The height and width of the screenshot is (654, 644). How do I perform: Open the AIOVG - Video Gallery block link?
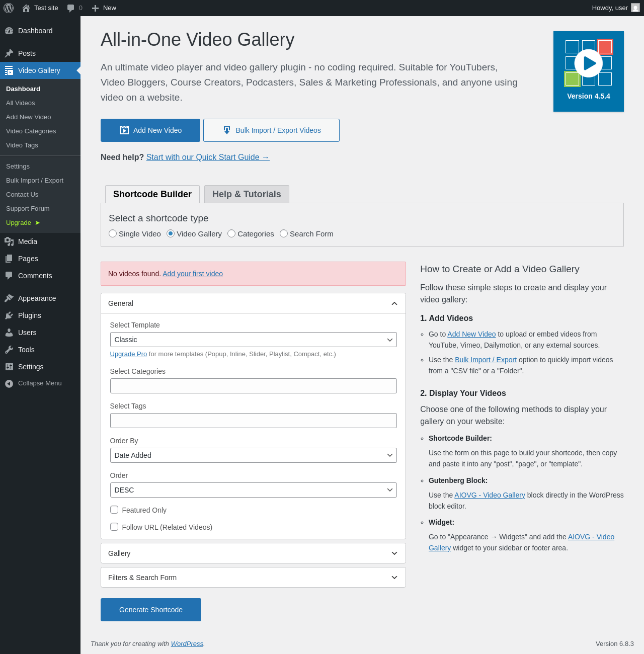(x=490, y=495)
